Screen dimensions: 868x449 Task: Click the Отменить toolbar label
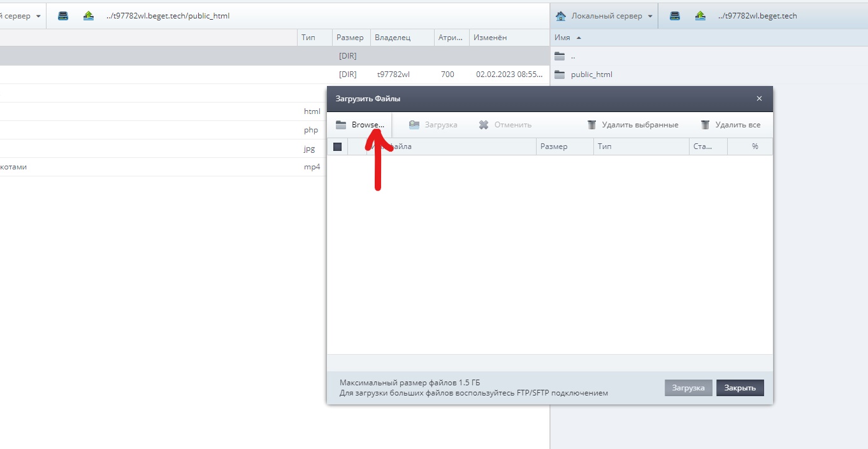(513, 125)
